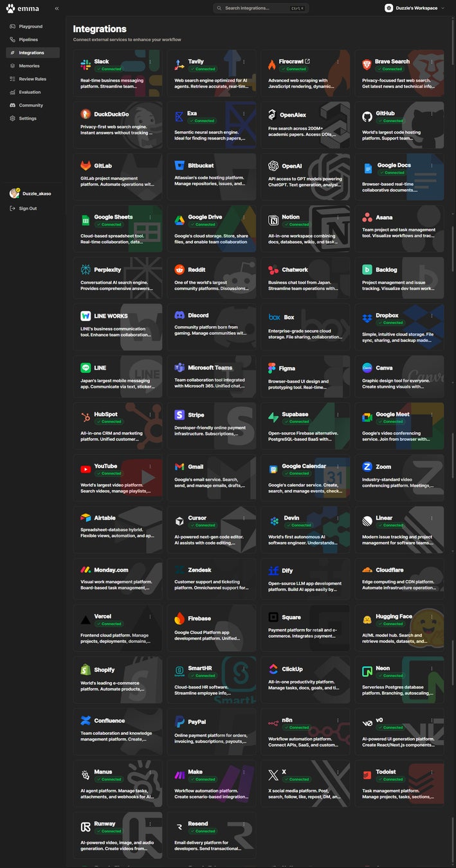This screenshot has height=868, width=456.
Task: Click the Brave Search lion icon
Action: [x=367, y=65]
